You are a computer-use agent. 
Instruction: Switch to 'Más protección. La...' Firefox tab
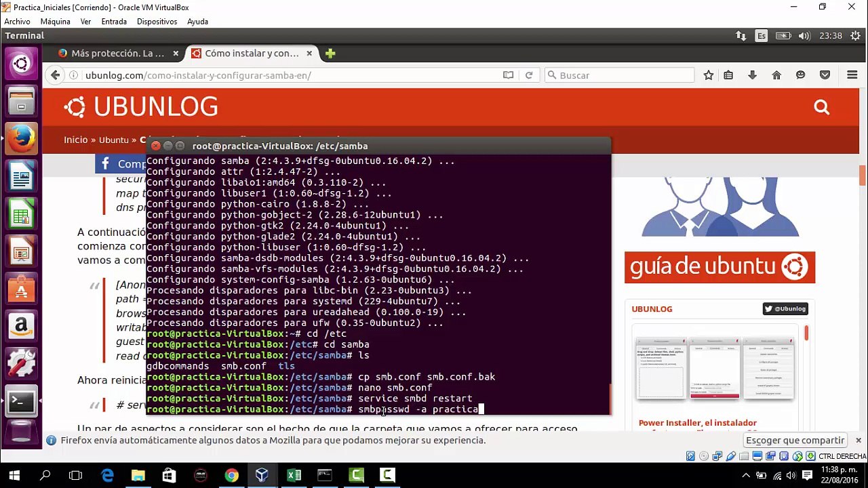118,54
